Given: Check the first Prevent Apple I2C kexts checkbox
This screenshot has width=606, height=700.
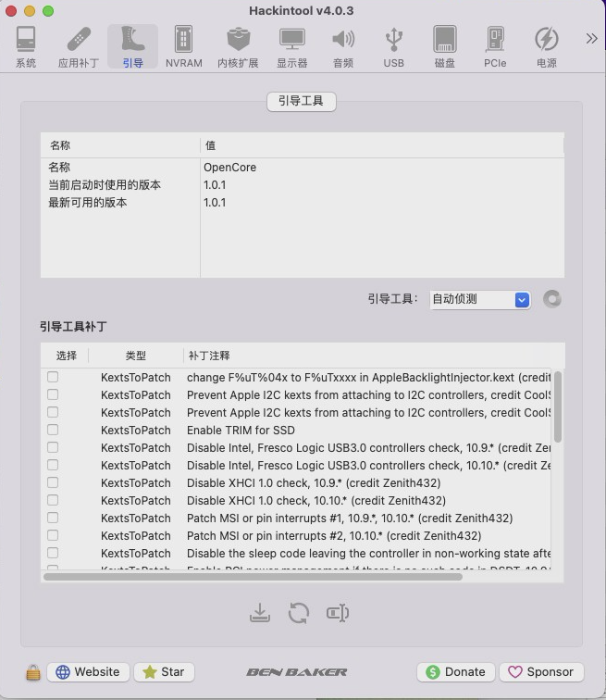Looking at the screenshot, I should [x=53, y=394].
